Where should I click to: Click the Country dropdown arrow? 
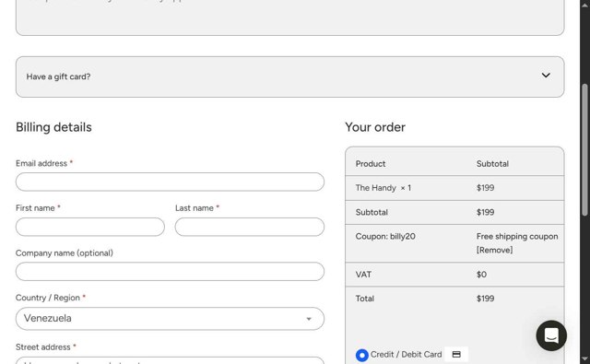[x=309, y=319]
